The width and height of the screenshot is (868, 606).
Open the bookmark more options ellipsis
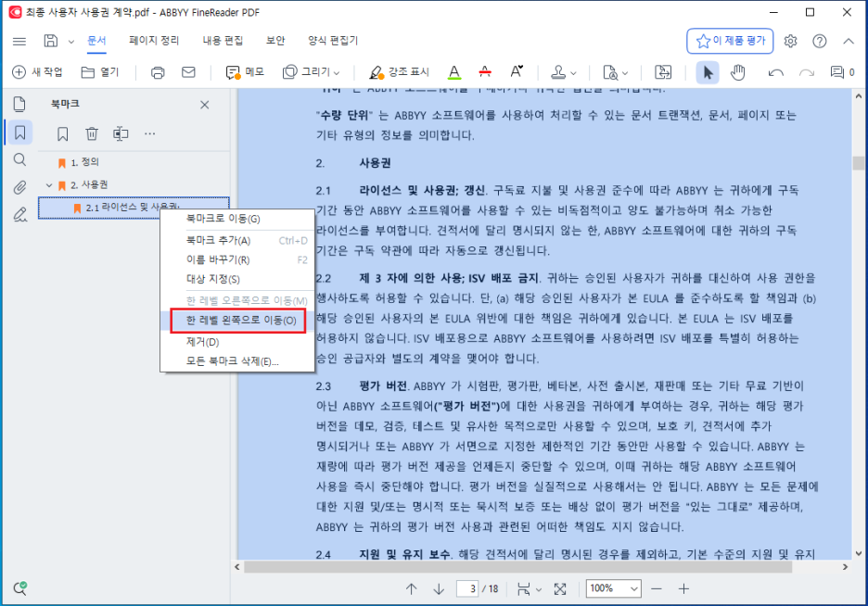tap(149, 133)
